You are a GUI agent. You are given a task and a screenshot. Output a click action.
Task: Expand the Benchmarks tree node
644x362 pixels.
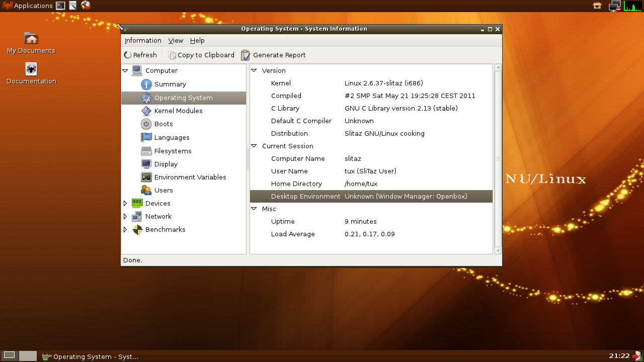125,230
